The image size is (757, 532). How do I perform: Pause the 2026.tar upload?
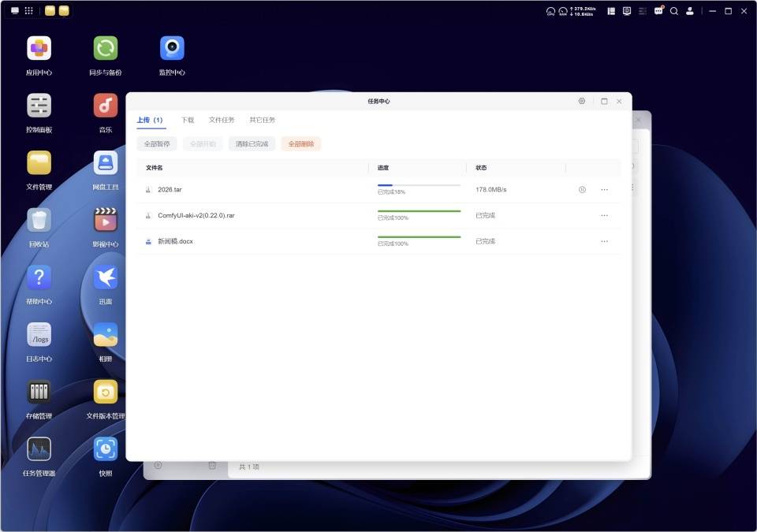[582, 190]
